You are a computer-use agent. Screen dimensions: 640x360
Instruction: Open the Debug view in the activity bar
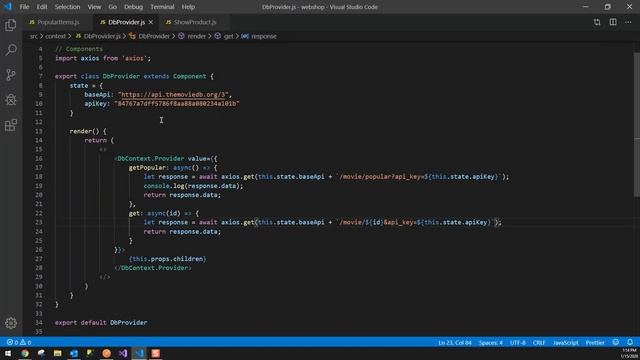(11, 100)
